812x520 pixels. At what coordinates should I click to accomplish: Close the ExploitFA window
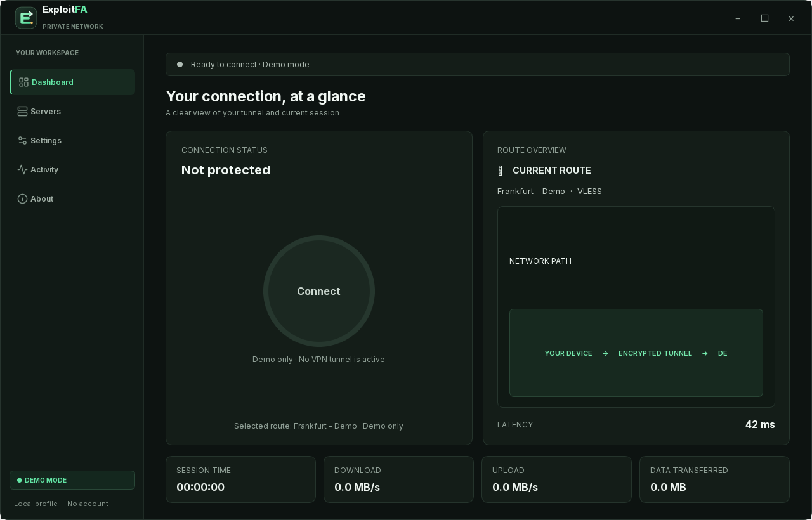791,18
